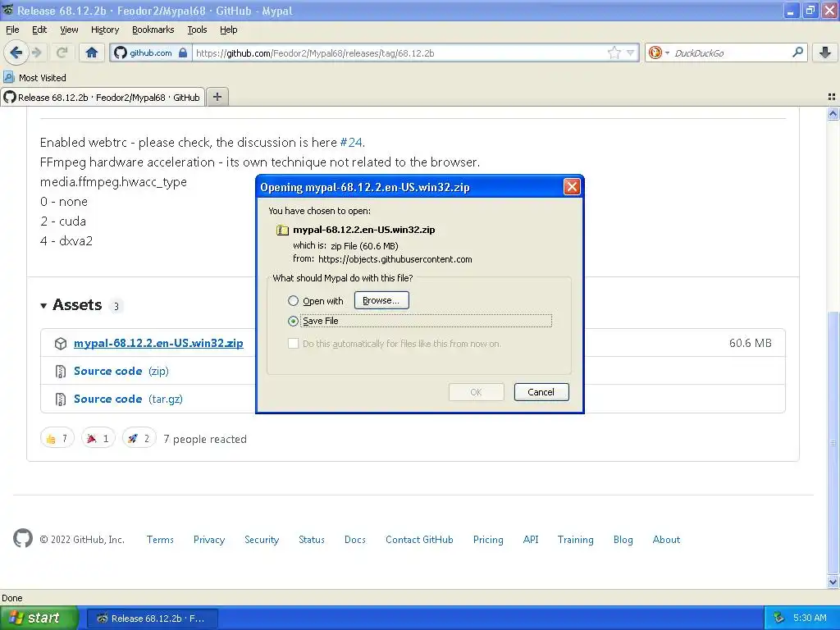The image size is (840, 630).
Task: Open the Blog footer link
Action: 623,540
